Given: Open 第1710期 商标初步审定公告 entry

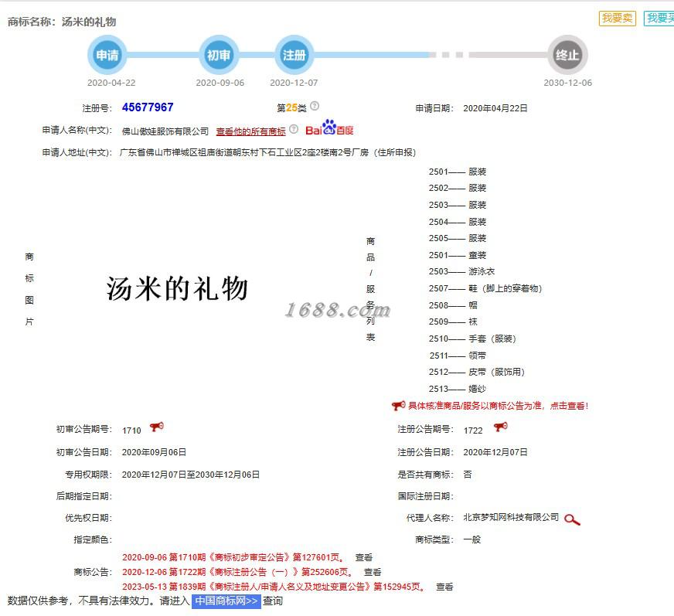Looking at the screenshot, I should (234, 557).
